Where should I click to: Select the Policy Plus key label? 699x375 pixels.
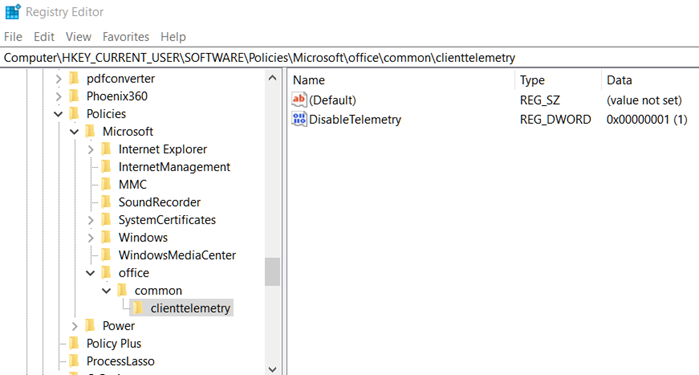pos(114,343)
